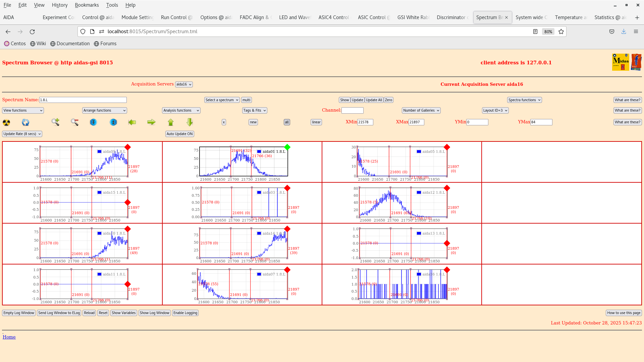
Task: Open the Bookmarks menu
Action: click(x=87, y=5)
